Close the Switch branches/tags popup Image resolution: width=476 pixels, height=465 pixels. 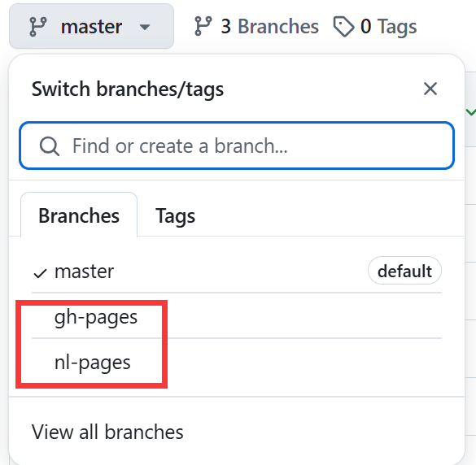430,89
